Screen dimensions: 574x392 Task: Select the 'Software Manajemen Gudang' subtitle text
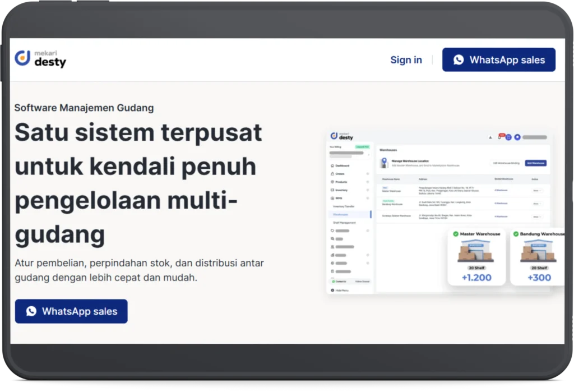pyautogui.click(x=84, y=108)
